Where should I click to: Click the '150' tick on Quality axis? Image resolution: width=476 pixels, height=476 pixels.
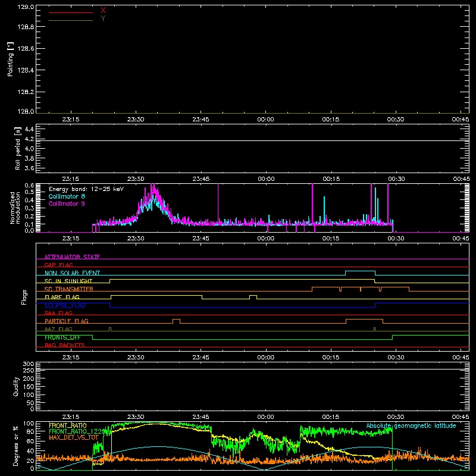29,387
